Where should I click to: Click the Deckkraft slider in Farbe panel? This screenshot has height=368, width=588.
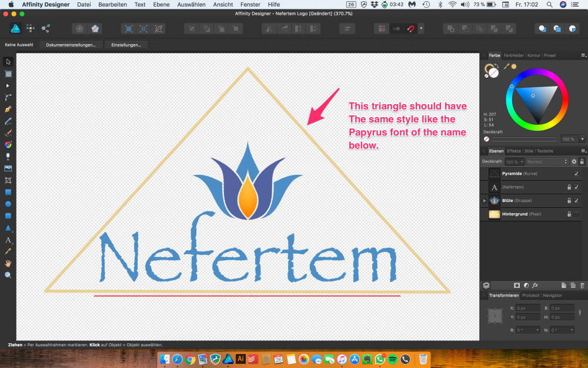click(520, 139)
